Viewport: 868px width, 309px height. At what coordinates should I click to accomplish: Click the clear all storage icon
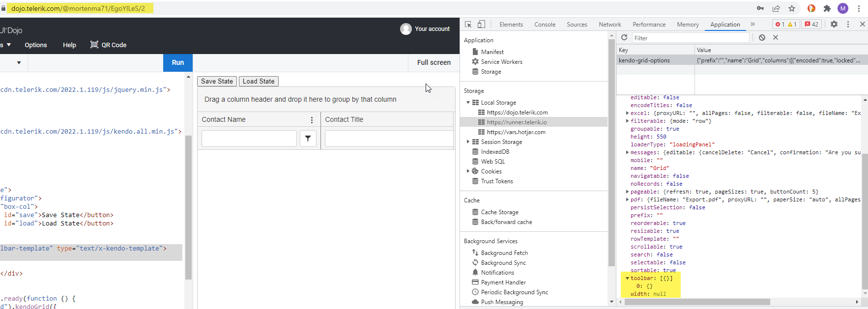coord(762,38)
